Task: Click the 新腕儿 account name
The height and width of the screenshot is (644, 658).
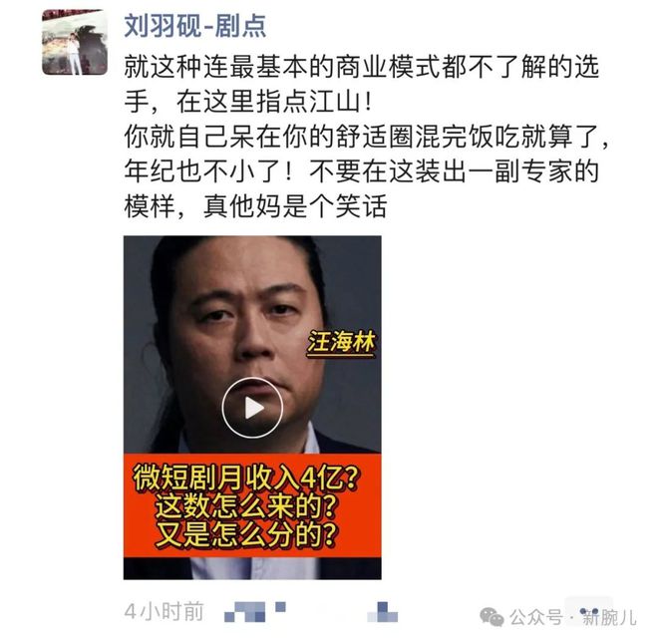Action: [609, 617]
